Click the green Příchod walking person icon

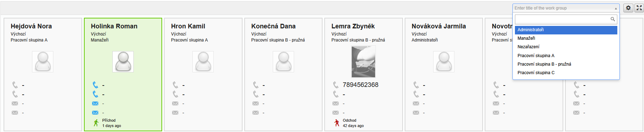96,123
